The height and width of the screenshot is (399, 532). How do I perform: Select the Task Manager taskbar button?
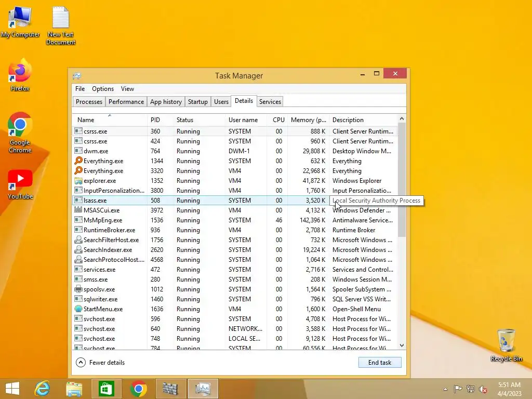click(203, 389)
